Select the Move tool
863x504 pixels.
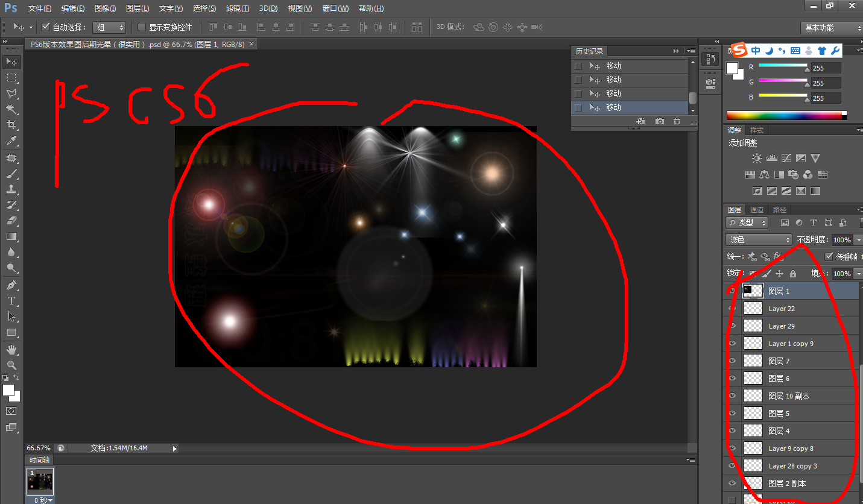(x=11, y=62)
